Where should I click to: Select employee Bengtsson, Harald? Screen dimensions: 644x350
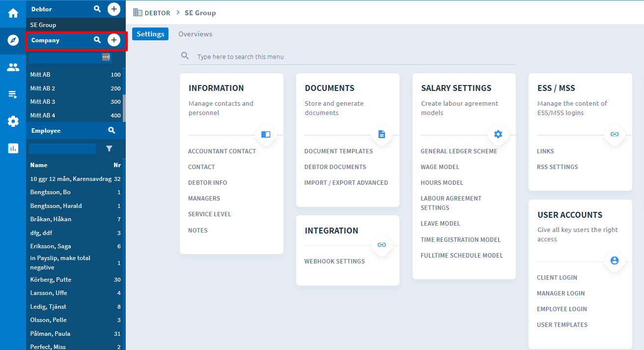point(75,206)
